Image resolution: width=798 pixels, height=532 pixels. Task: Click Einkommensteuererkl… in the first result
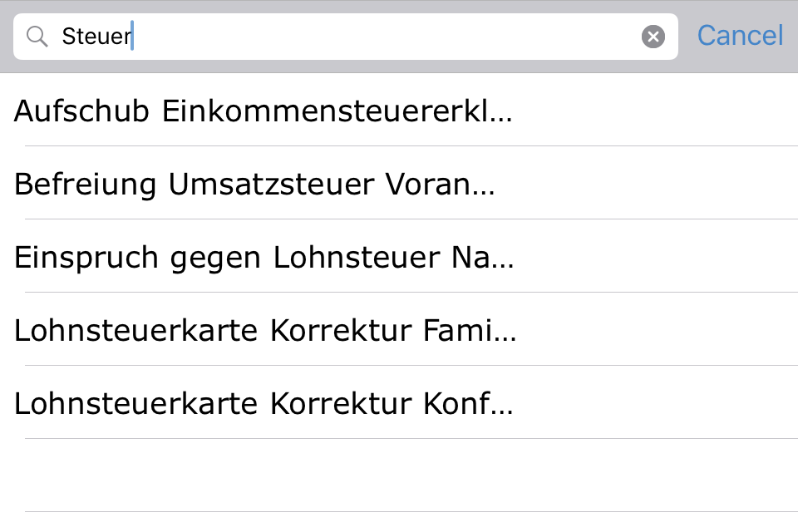click(x=337, y=111)
